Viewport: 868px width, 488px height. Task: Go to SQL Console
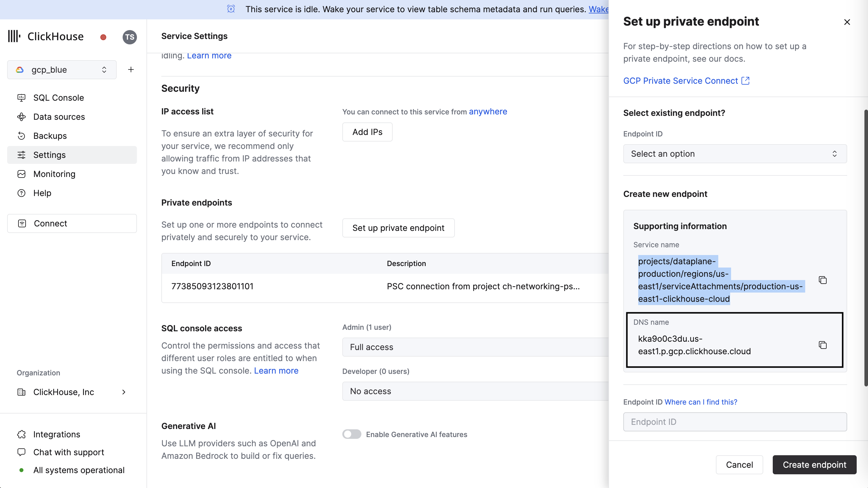(58, 98)
